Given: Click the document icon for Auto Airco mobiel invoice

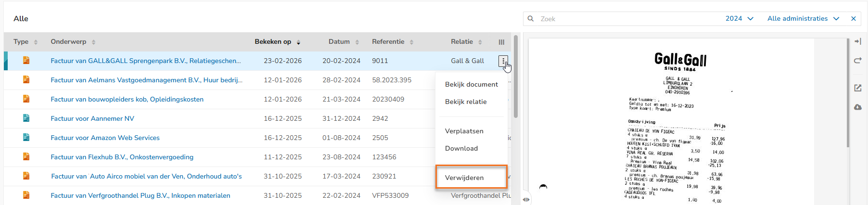Looking at the screenshot, I should coord(26,176).
